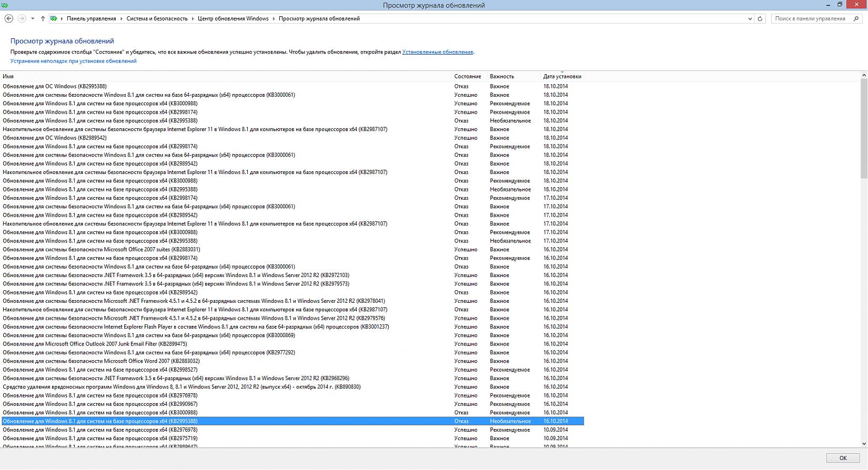Screen dimensions: 868x470
Task: Sort by the 'Состояние' column header
Action: 470,76
